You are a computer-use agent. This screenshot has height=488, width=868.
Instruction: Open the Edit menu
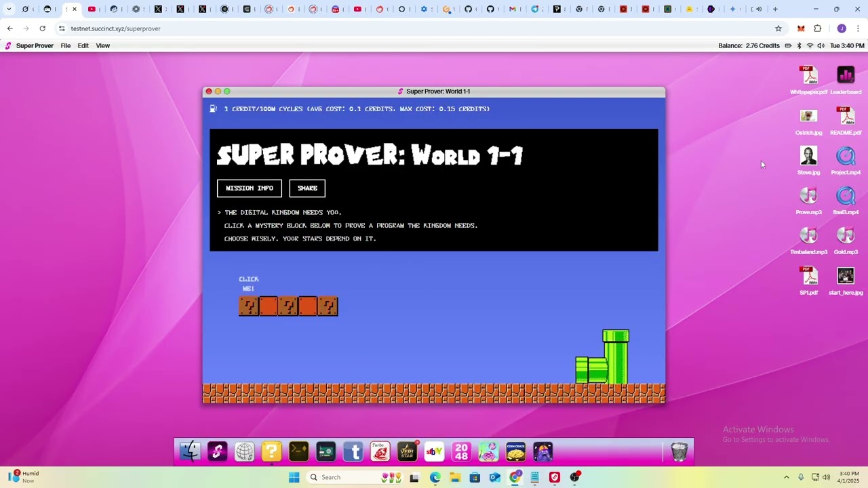click(x=83, y=46)
